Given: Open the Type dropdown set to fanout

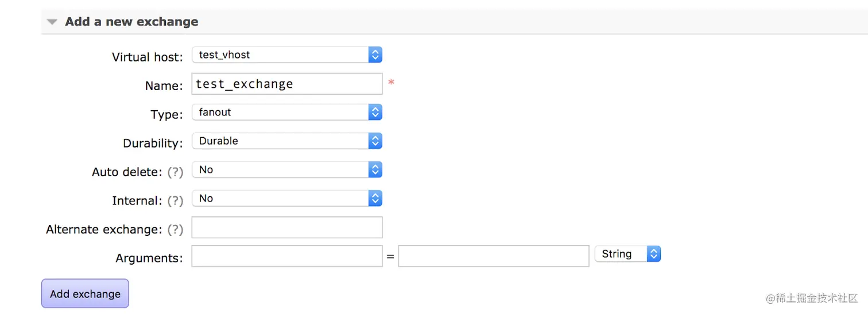Looking at the screenshot, I should 287,113.
